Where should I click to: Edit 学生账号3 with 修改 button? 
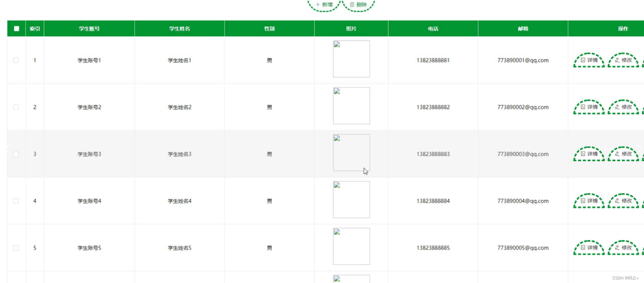click(623, 154)
